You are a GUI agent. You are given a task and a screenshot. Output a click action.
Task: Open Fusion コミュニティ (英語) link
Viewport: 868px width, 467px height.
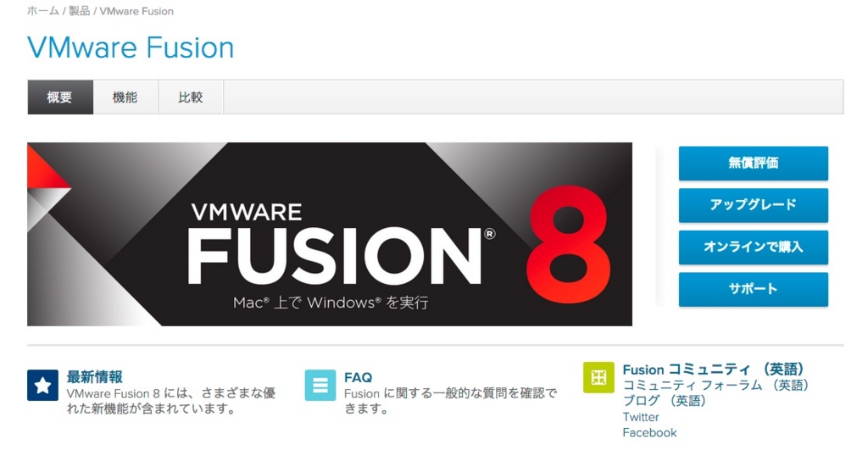(713, 369)
